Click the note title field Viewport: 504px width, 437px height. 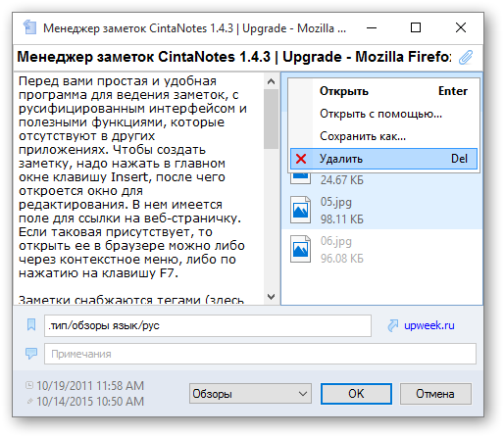[234, 57]
